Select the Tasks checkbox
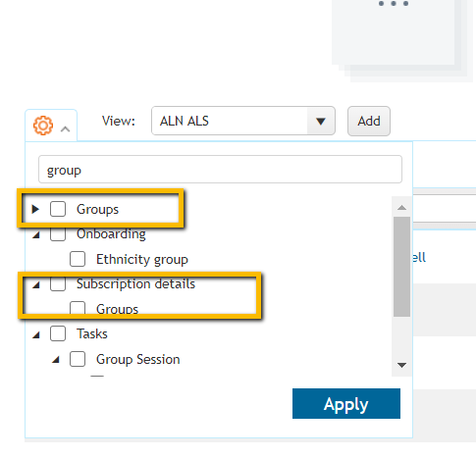 coord(58,333)
